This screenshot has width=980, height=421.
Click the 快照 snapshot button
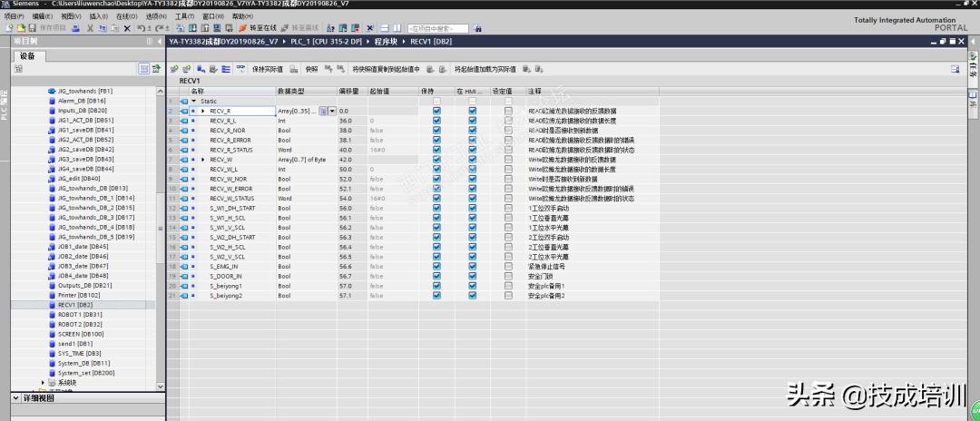(311, 69)
